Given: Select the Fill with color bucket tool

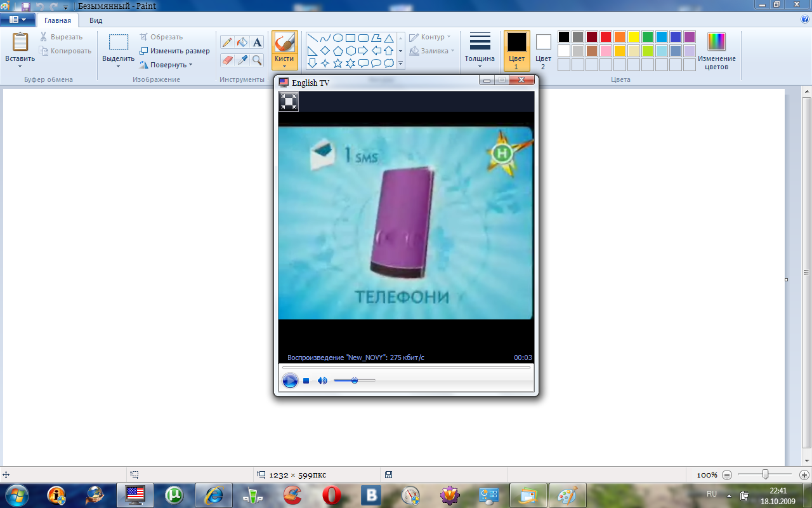Looking at the screenshot, I should click(242, 43).
